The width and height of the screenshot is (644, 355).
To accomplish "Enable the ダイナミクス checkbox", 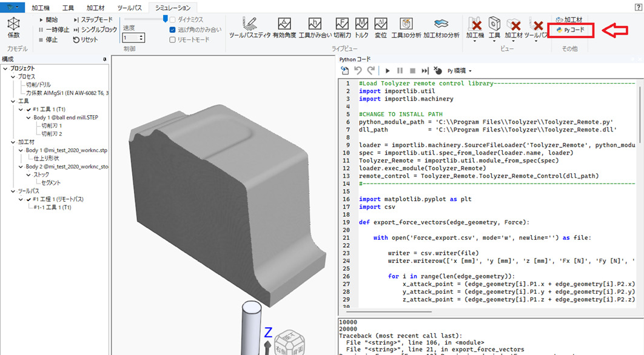I will click(x=173, y=20).
